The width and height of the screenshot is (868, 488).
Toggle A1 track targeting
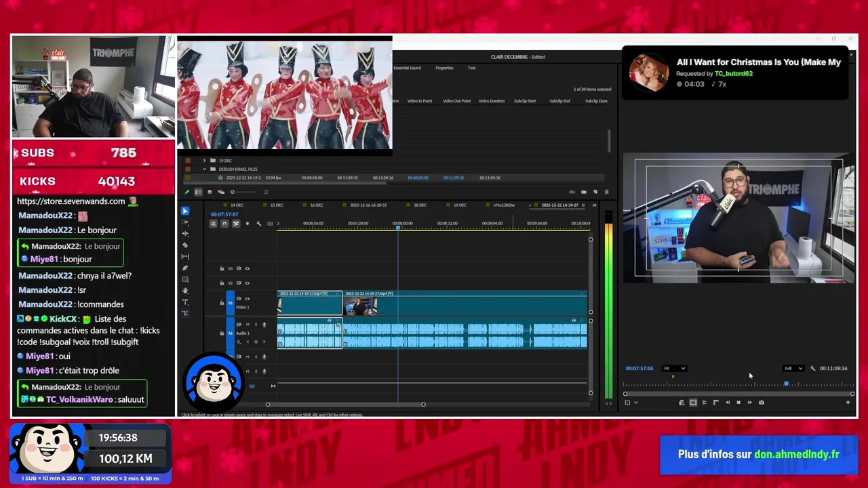[231, 333]
